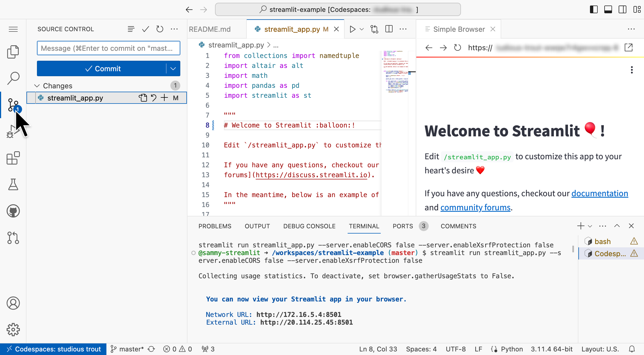Viewport: 644px width, 355px height.
Task: Open the Testing flask view
Action: point(13,184)
